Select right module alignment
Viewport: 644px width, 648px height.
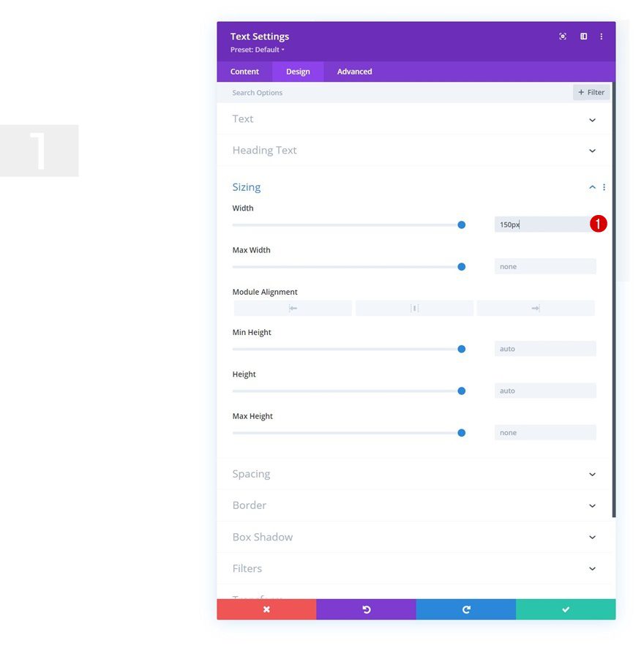(x=536, y=308)
